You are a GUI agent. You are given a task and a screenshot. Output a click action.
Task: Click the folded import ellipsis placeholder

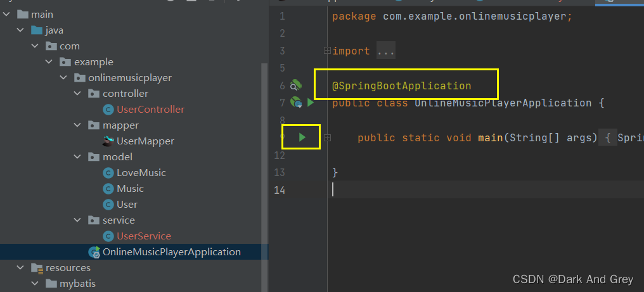point(385,51)
